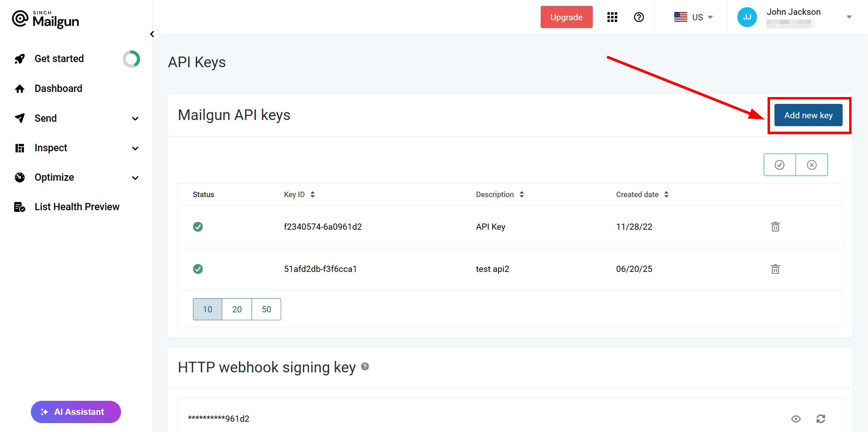
Task: Expand the Inspect menu chevron
Action: tap(135, 148)
